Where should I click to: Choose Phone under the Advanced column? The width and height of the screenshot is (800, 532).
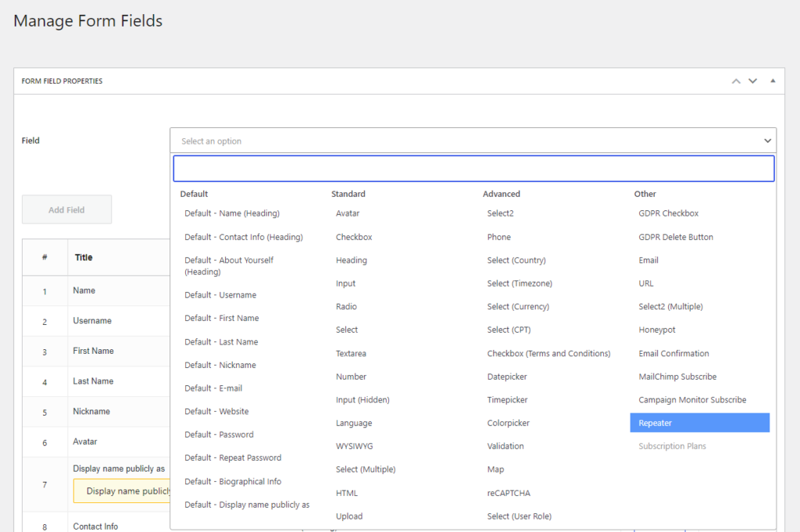pyautogui.click(x=501, y=237)
